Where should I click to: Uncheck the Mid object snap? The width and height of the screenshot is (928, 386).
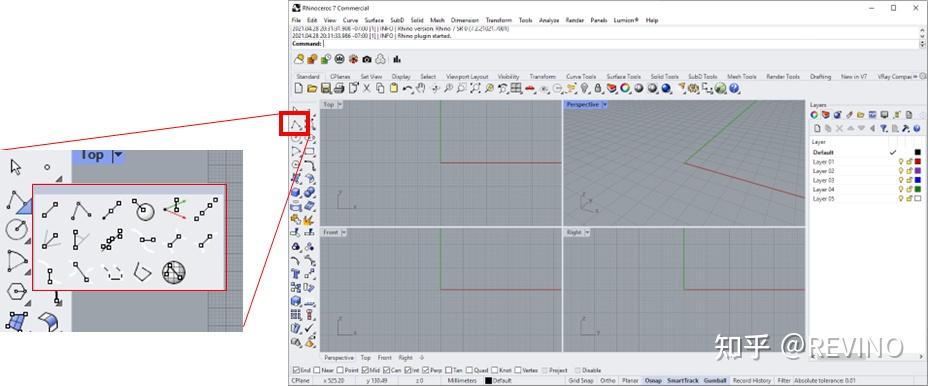pyautogui.click(x=365, y=371)
